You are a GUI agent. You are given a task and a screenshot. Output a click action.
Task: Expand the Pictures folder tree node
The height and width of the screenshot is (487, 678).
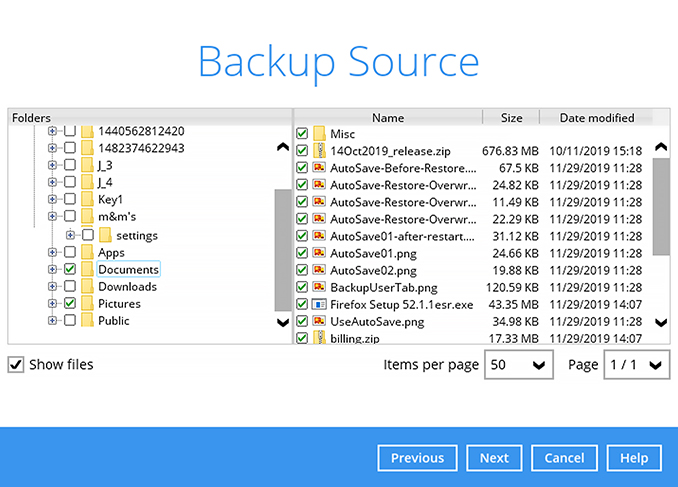(52, 303)
